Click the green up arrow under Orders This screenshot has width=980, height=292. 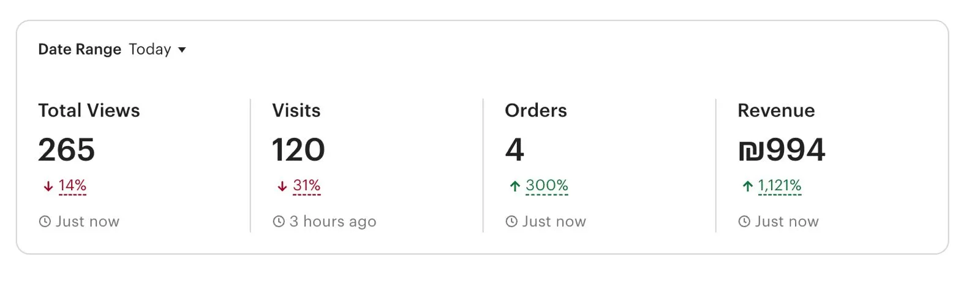(x=514, y=186)
